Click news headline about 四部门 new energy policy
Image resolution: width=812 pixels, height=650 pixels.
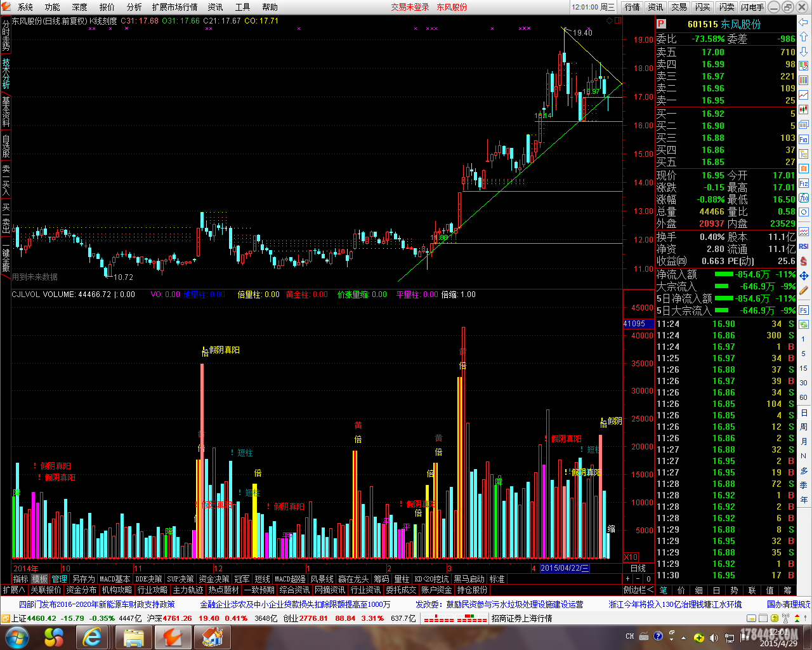pos(96,604)
